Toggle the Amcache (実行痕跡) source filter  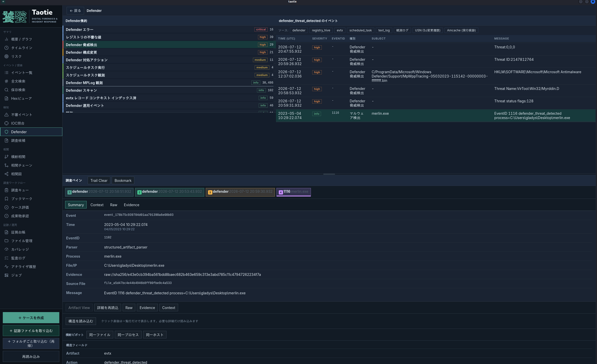point(462,30)
